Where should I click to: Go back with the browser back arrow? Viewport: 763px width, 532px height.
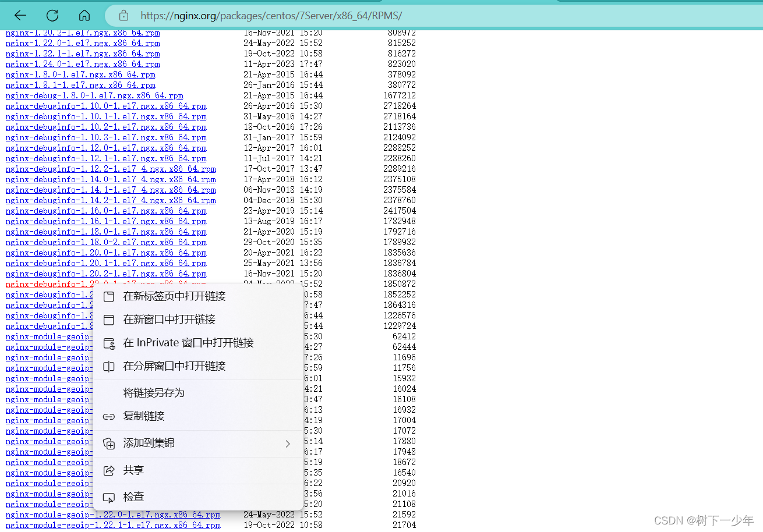[x=20, y=16]
